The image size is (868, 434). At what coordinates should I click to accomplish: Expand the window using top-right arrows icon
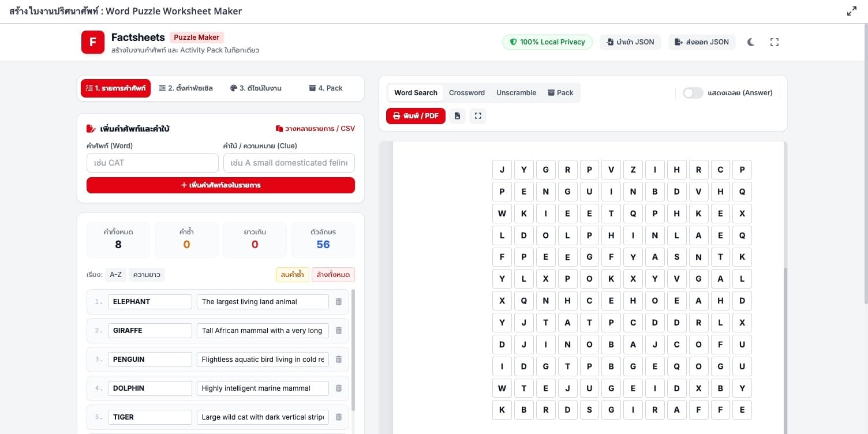pyautogui.click(x=852, y=11)
